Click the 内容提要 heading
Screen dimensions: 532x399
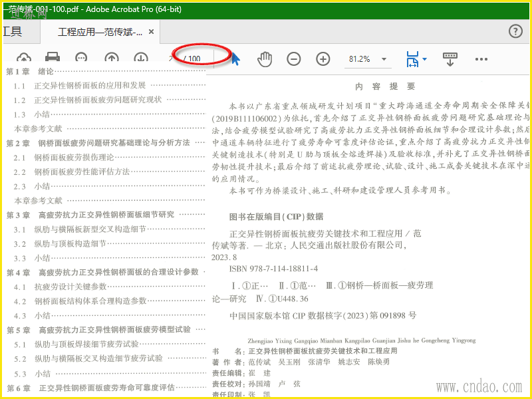(x=385, y=86)
